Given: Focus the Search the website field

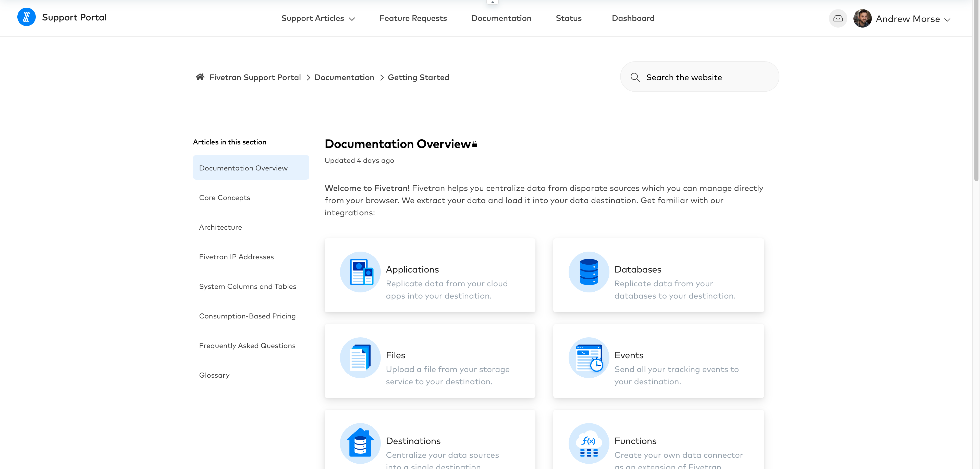Looking at the screenshot, I should pos(699,77).
